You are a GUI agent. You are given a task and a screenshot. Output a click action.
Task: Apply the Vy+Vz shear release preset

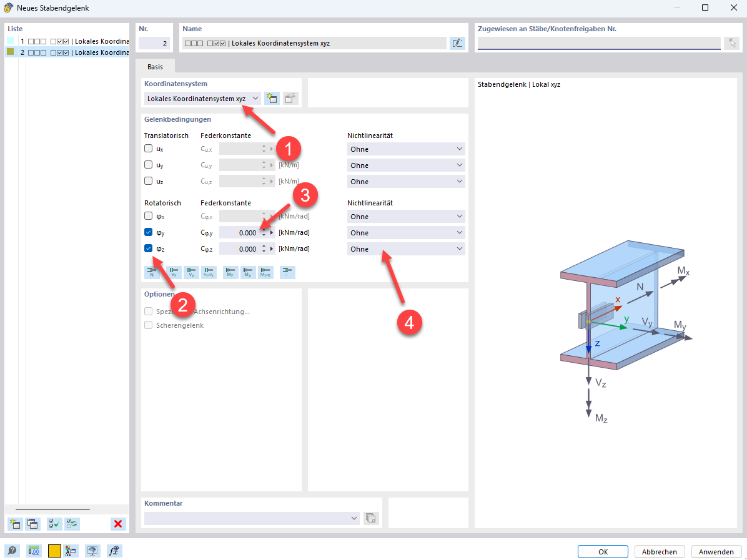click(209, 272)
